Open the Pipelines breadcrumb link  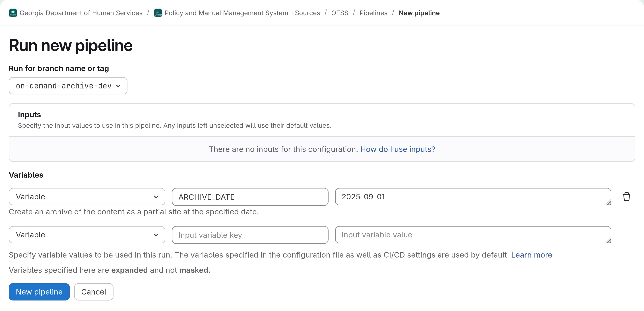373,13
